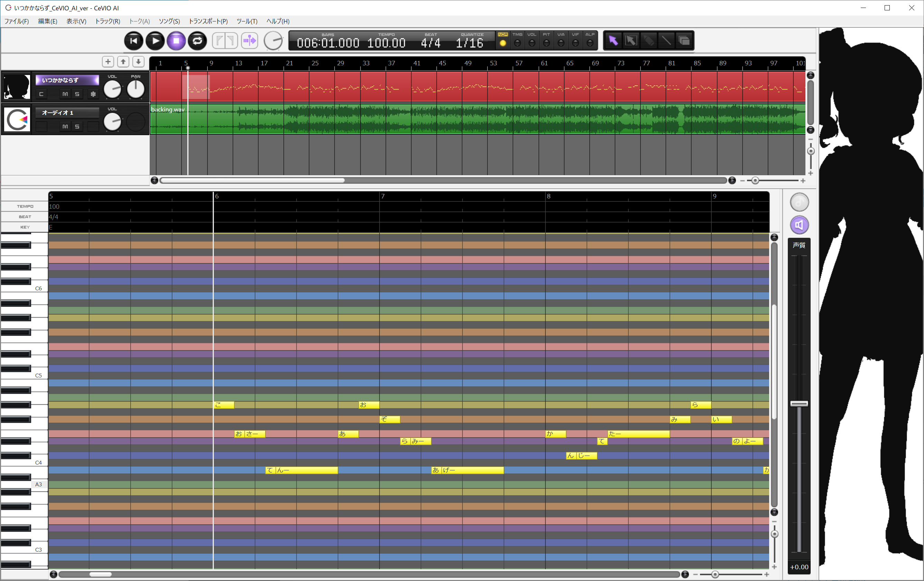Toggle the auto-scroll follow playback icon
The width and height of the screenshot is (924, 581).
coord(250,41)
